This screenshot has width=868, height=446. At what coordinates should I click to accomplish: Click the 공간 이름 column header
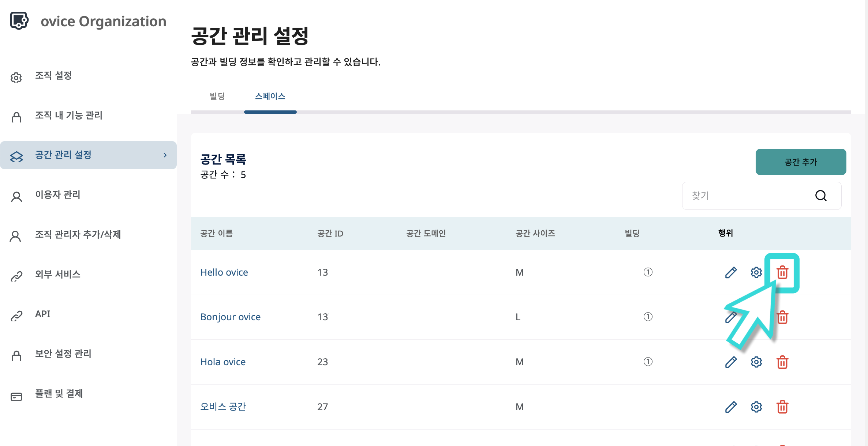(x=216, y=233)
